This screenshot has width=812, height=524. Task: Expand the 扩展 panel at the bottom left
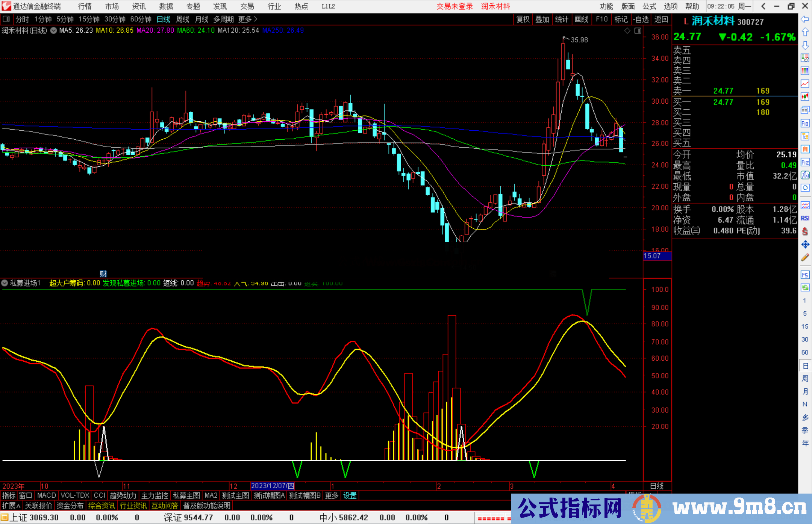click(x=11, y=506)
